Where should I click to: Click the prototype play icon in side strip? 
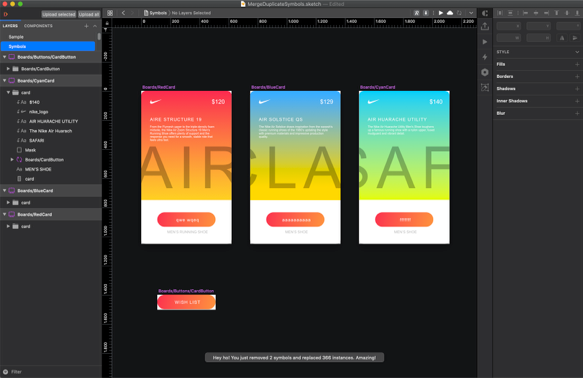[485, 42]
